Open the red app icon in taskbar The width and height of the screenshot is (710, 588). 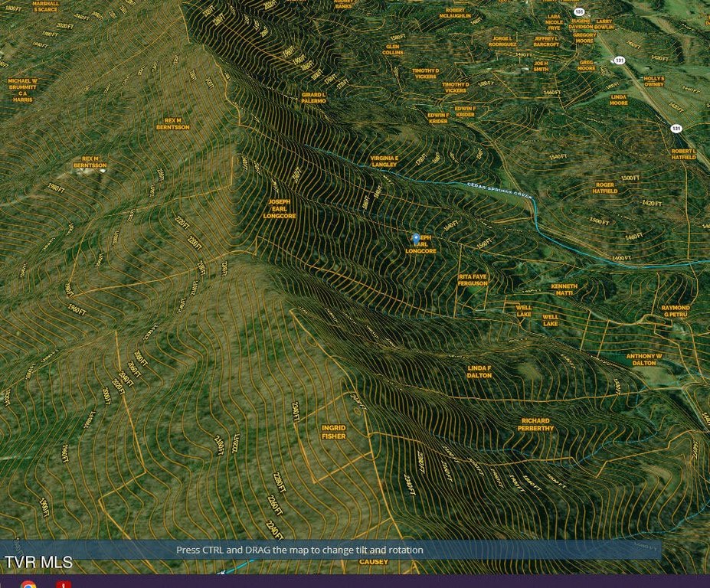pyautogui.click(x=64, y=585)
